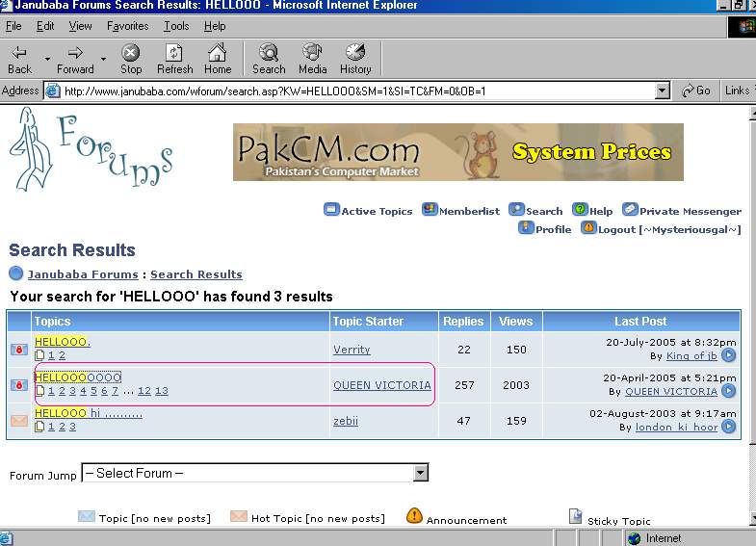This screenshot has width=756, height=546.
Task: Open the Search toolbar pane
Action: [269, 60]
